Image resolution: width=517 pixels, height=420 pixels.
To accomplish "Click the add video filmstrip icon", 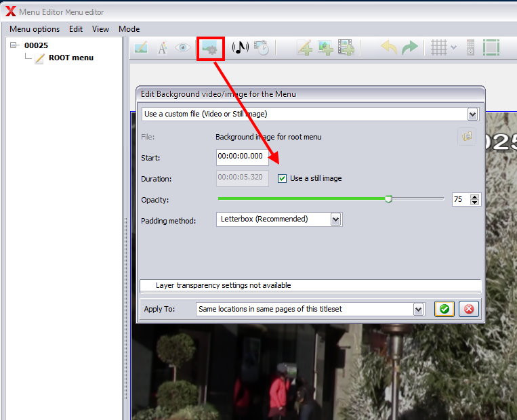I will (x=346, y=48).
